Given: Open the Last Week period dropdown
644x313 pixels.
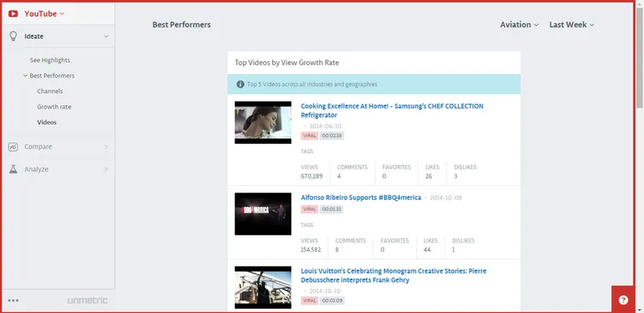Looking at the screenshot, I should pyautogui.click(x=572, y=25).
